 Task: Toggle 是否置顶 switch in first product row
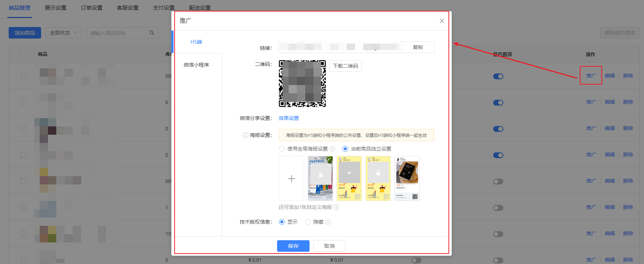pyautogui.click(x=498, y=76)
